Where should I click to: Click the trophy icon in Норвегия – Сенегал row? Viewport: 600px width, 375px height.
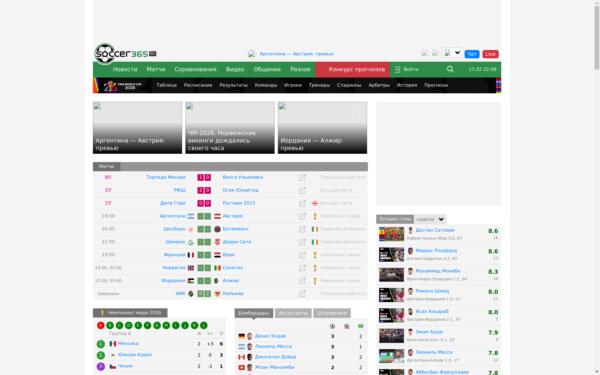(315, 268)
